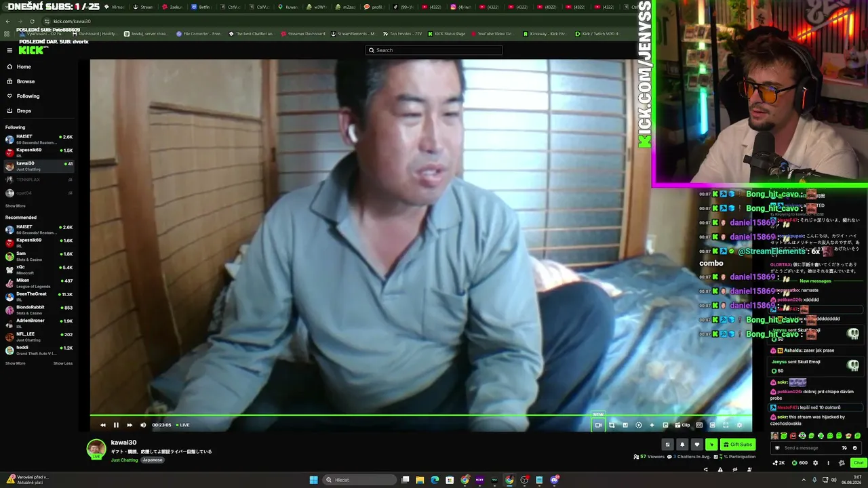Screen dimensions: 868x488
Task: Click Gift Subs button
Action: coord(738,445)
